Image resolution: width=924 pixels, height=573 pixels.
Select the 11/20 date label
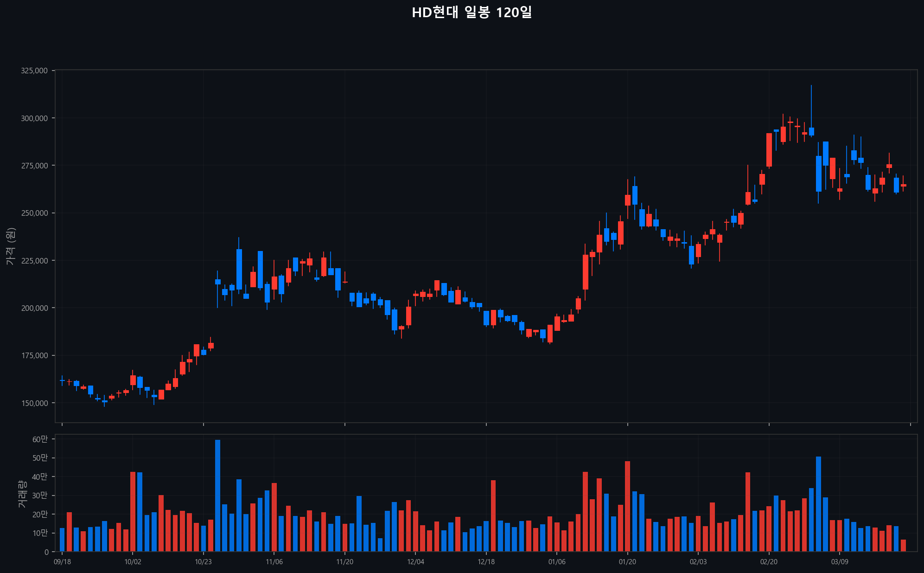[x=344, y=562]
